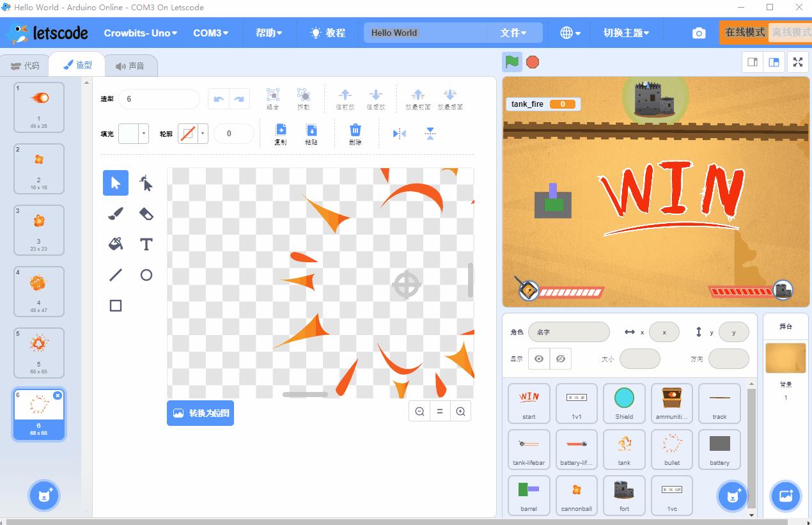Select costume 1 fireball thumbnail
Viewport: 812px width, 525px height.
pyautogui.click(x=39, y=107)
